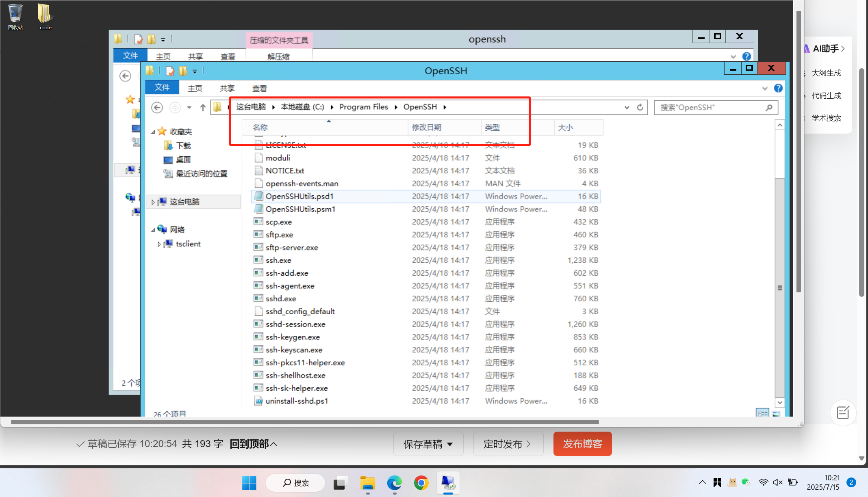The width and height of the screenshot is (868, 497).
Task: Open the 保存草稿 dropdown
Action: pyautogui.click(x=450, y=444)
